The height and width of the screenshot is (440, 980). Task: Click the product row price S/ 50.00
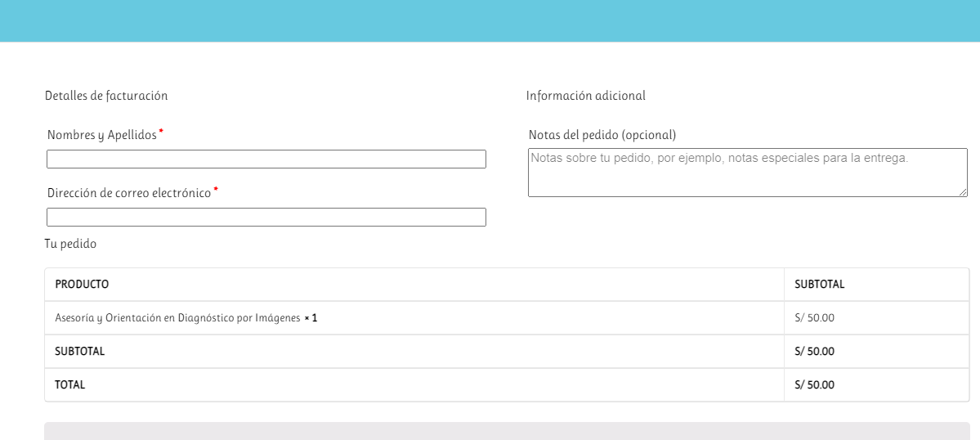(x=814, y=318)
